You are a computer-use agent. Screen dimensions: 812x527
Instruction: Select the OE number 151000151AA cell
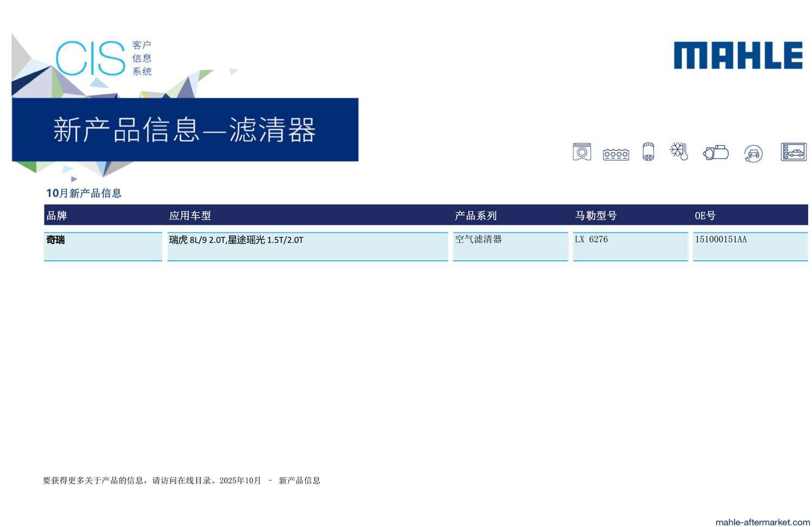[x=721, y=239]
